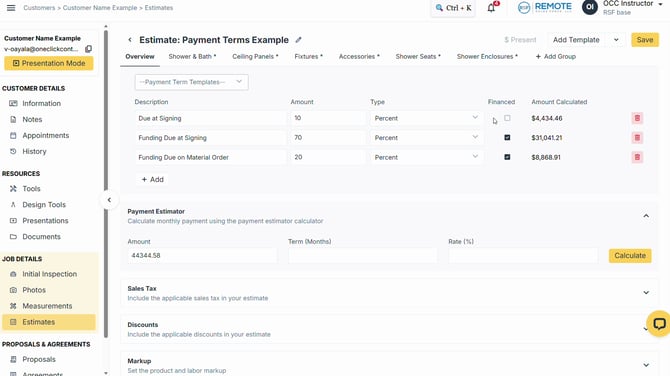Open Design Tools in the sidebar
This screenshot has height=376, width=670.
point(44,205)
